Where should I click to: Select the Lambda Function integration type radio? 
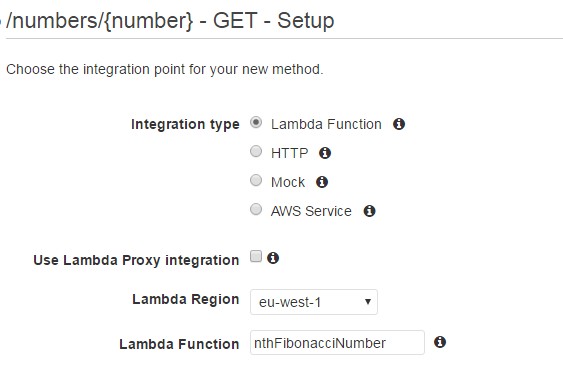pyautogui.click(x=256, y=122)
